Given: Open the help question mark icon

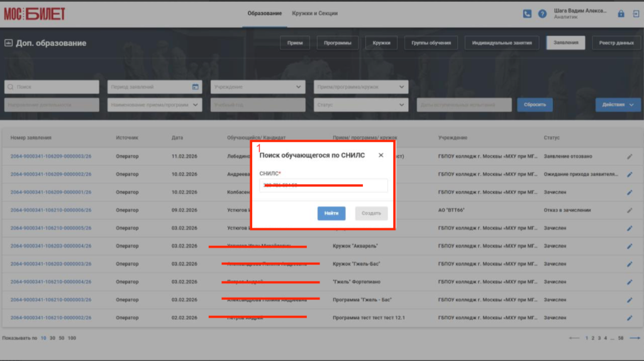Looking at the screenshot, I should tap(542, 14).
